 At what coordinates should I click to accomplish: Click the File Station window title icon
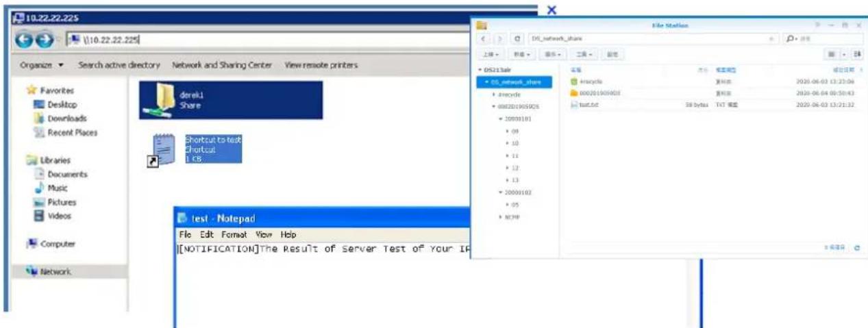click(482, 25)
